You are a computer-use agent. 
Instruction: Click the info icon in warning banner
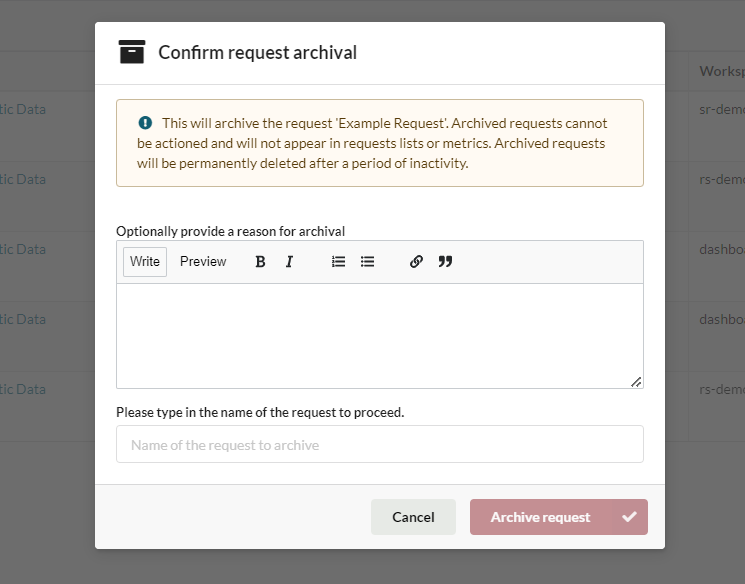tap(145, 123)
